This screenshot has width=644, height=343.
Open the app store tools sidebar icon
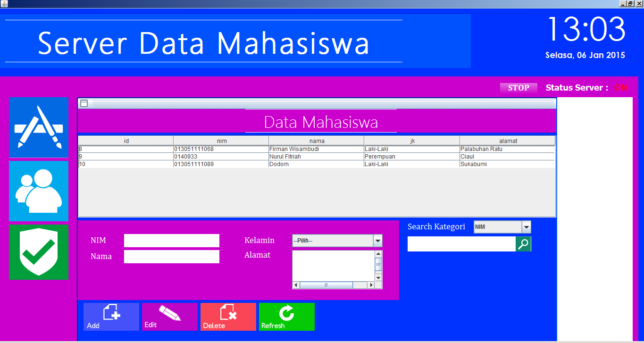[x=39, y=127]
